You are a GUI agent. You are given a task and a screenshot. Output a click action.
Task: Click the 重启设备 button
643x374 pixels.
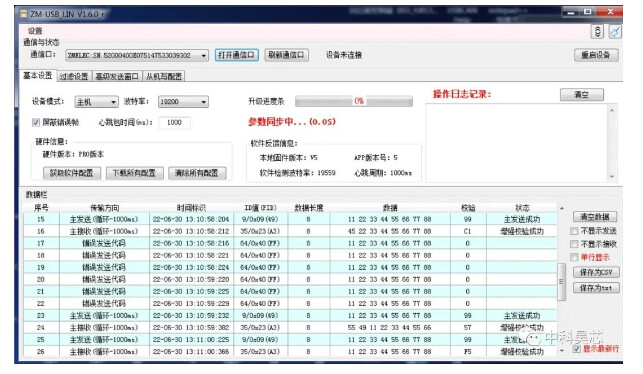click(596, 55)
